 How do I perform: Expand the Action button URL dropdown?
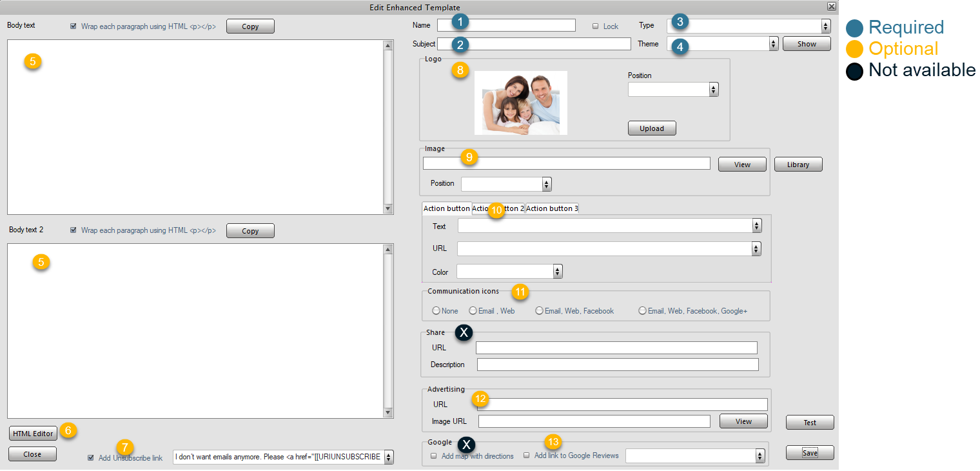[756, 248]
